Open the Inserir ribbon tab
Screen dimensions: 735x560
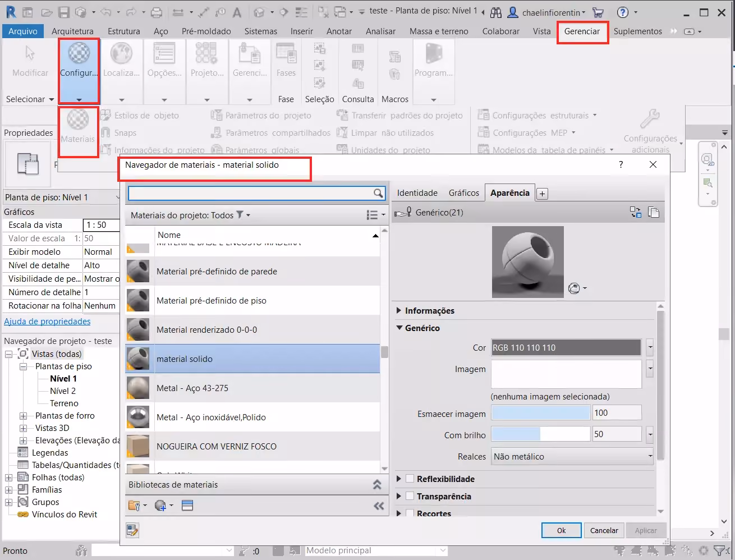click(x=302, y=31)
